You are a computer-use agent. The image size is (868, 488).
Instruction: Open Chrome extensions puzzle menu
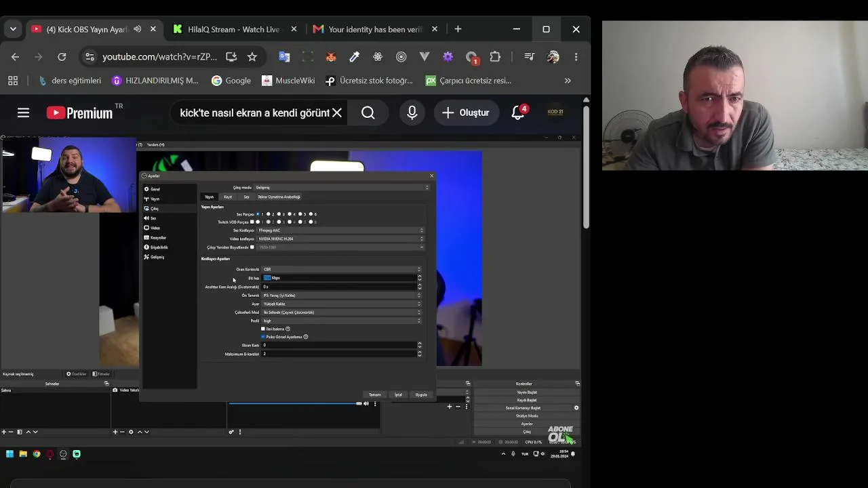(x=495, y=57)
